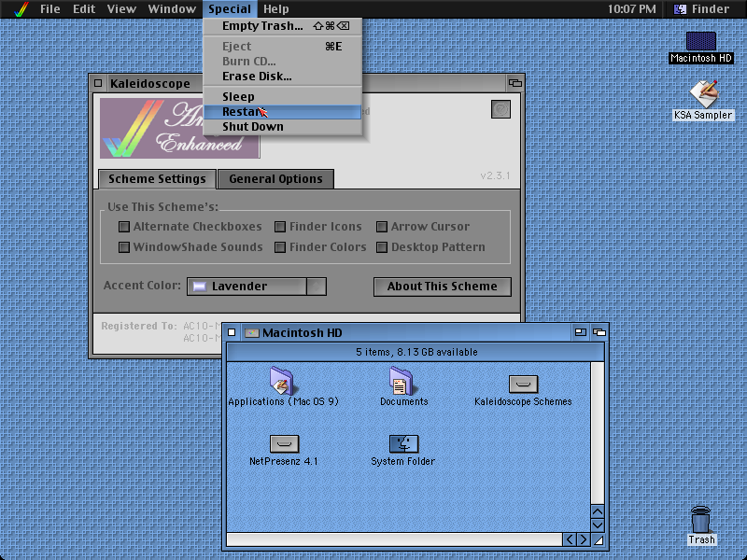The height and width of the screenshot is (560, 747).
Task: Click the Macintosh HD vertical scrollbar track
Action: 598,433
